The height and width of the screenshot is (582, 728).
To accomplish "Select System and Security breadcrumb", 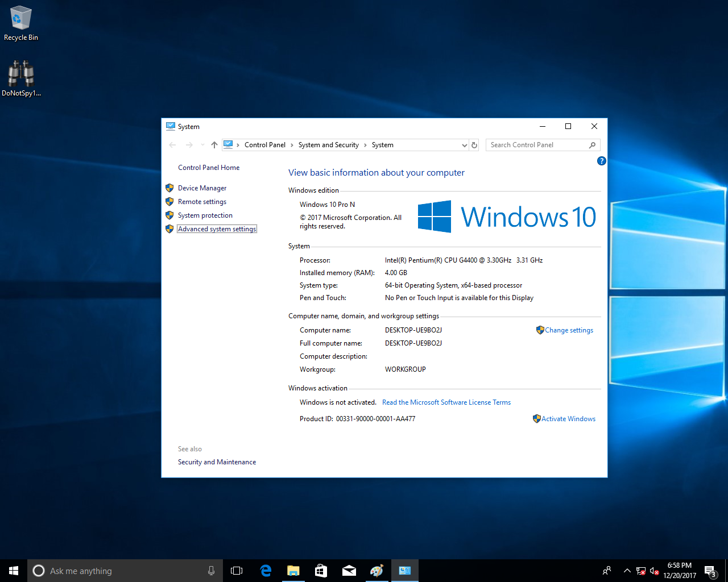I will click(328, 145).
